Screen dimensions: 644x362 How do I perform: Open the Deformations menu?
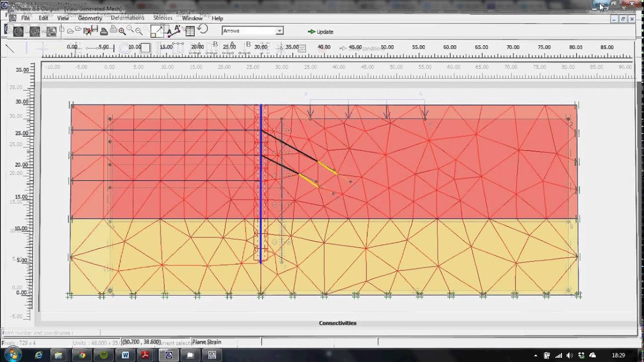point(127,18)
